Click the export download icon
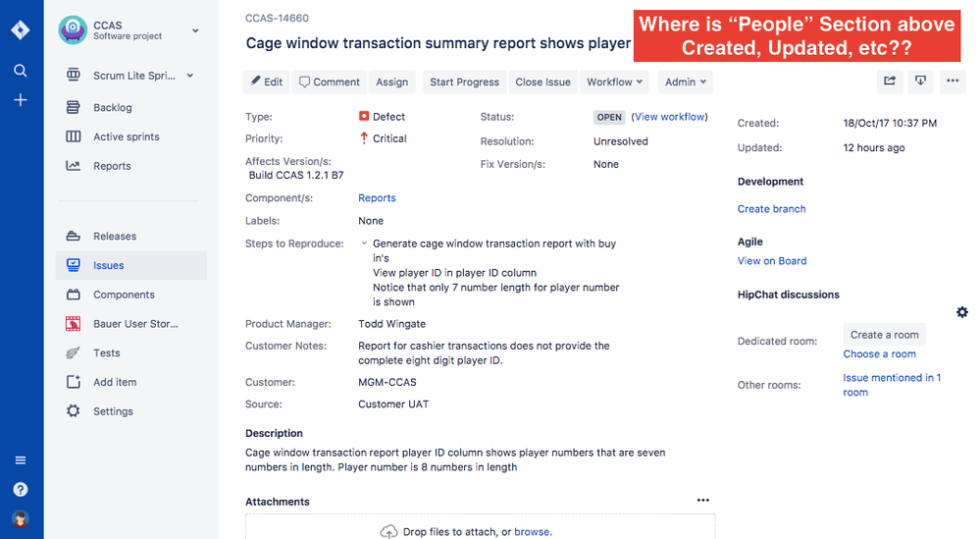Image resolution: width=980 pixels, height=539 pixels. pos(920,81)
